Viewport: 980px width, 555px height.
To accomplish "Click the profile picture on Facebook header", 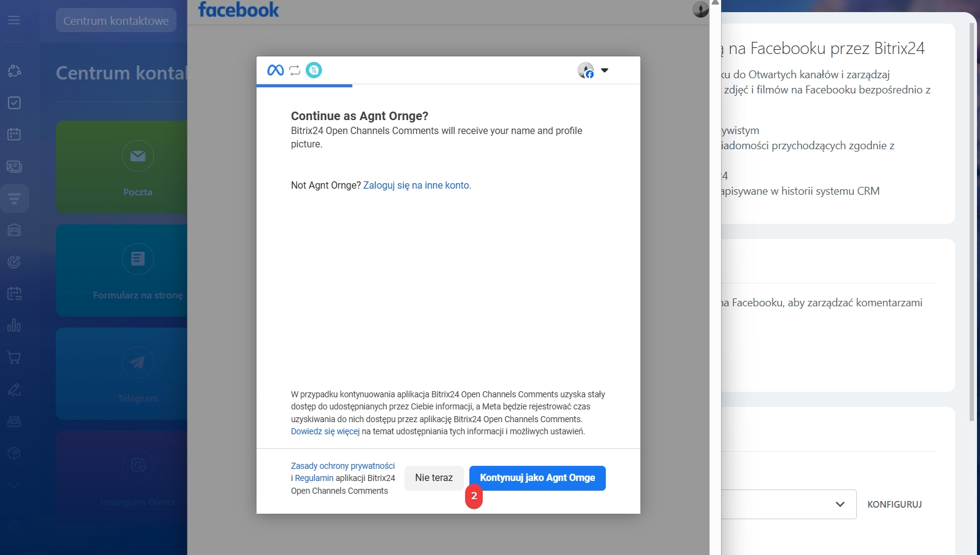I will pos(700,9).
